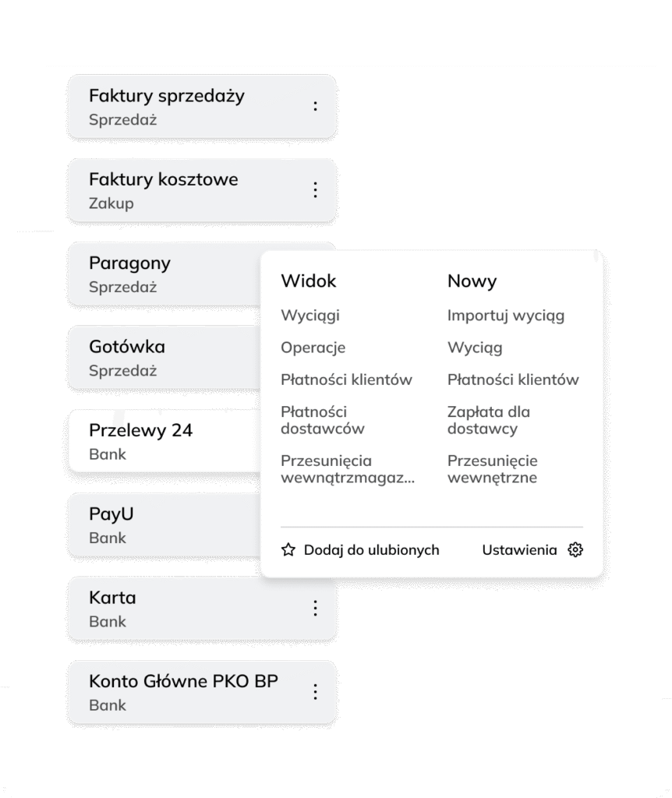This screenshot has height=798, width=672.
Task: Open Ustawienia link in popup
Action: [519, 549]
